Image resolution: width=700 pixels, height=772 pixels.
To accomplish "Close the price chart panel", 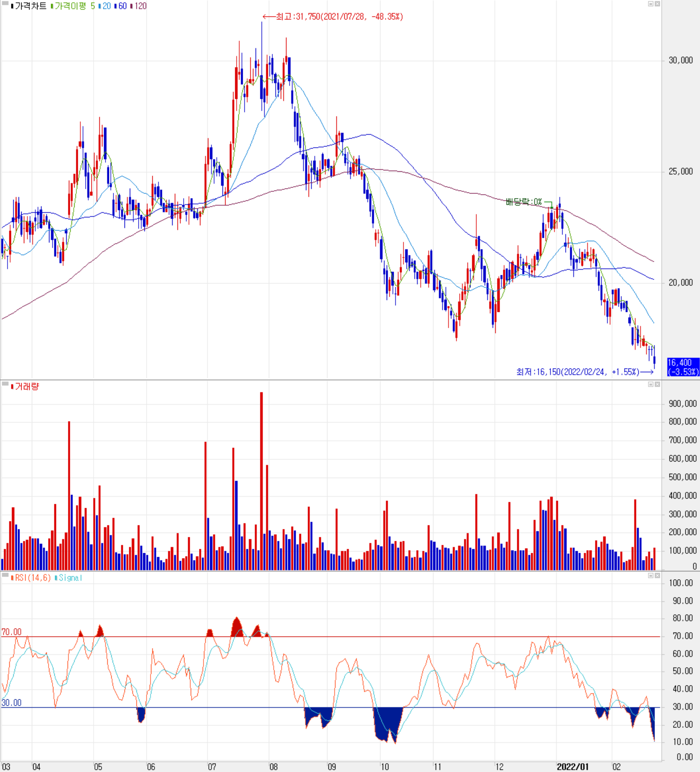I will [657, 4].
